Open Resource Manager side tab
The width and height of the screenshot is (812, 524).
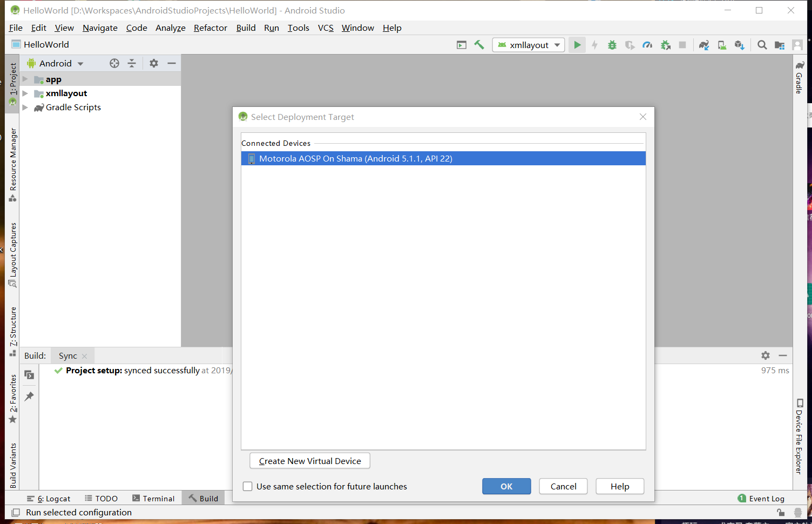pos(13,165)
